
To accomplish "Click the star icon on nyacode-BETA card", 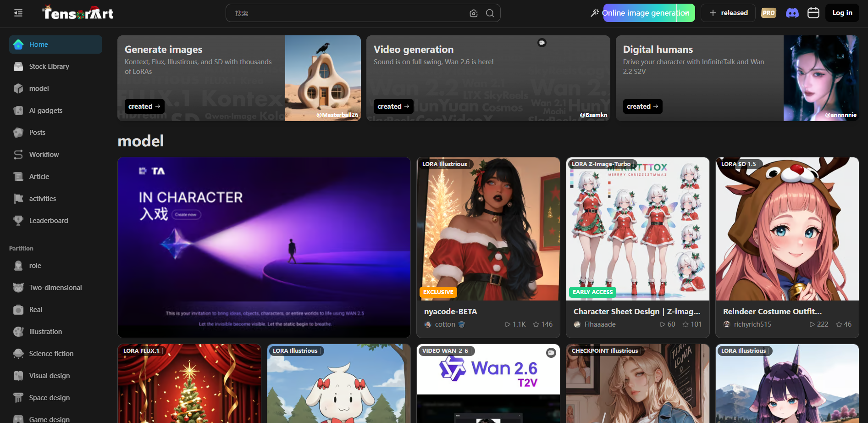I will (536, 324).
